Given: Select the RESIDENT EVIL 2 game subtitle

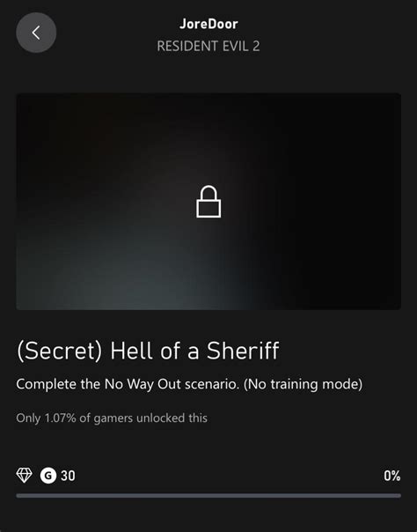Looking at the screenshot, I should 208,46.
